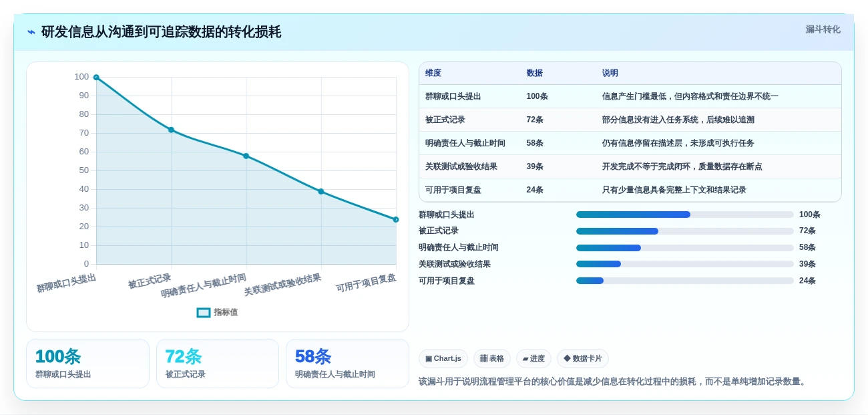Click the chart data point at 100
Image resolution: width=868 pixels, height=415 pixels.
[x=96, y=78]
